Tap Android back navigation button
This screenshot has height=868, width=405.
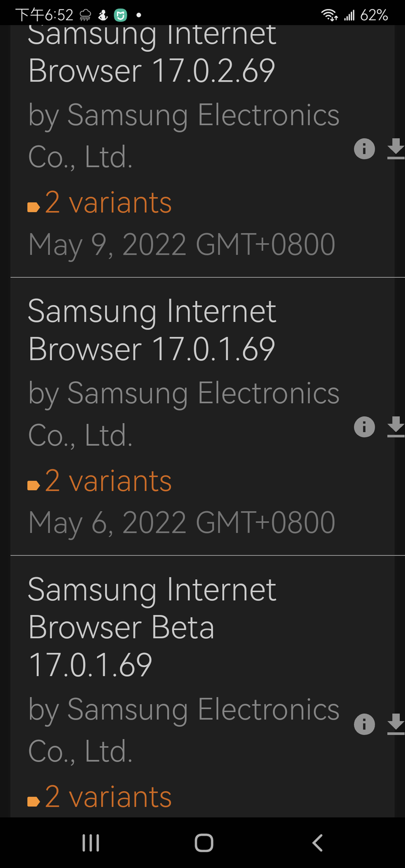coord(317,843)
